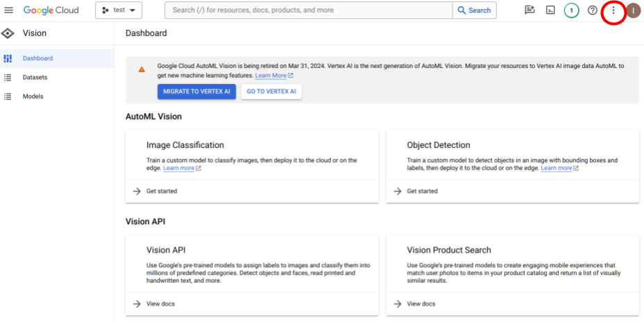This screenshot has width=644, height=322.
Task: Open the Cloud Shell terminal icon
Action: [x=550, y=10]
